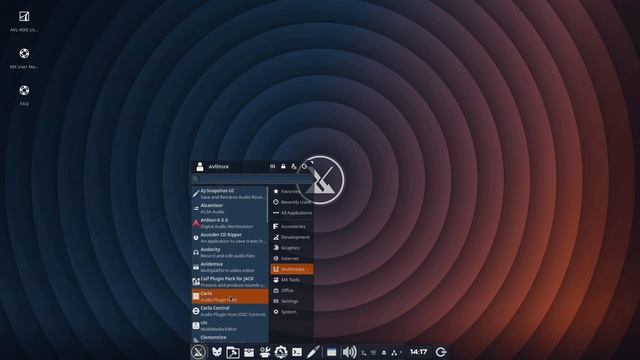Select the Recently Used category
This screenshot has width=640, height=360.
click(292, 202)
